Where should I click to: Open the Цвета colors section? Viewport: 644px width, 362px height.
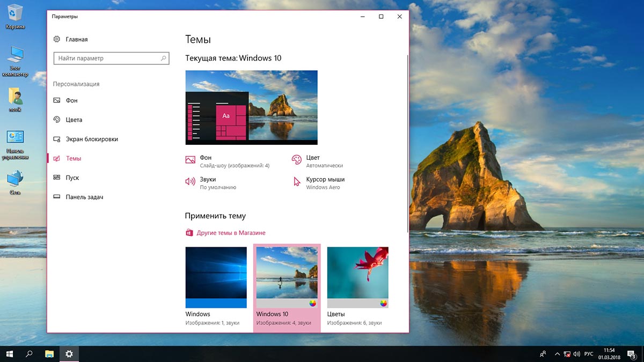pos(74,120)
